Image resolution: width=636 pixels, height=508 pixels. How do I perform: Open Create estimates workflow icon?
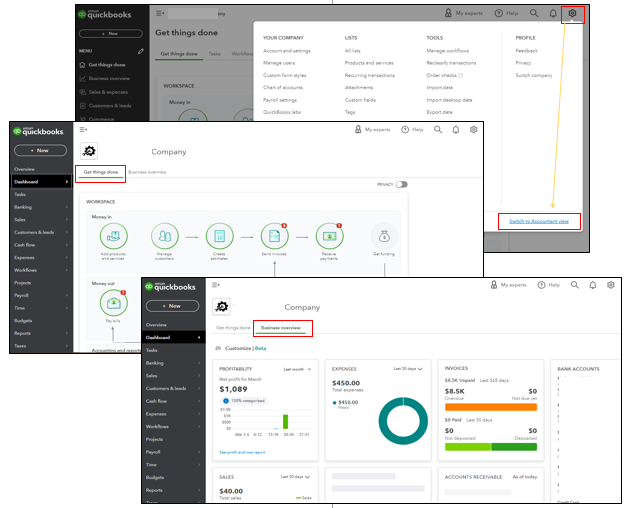click(219, 236)
